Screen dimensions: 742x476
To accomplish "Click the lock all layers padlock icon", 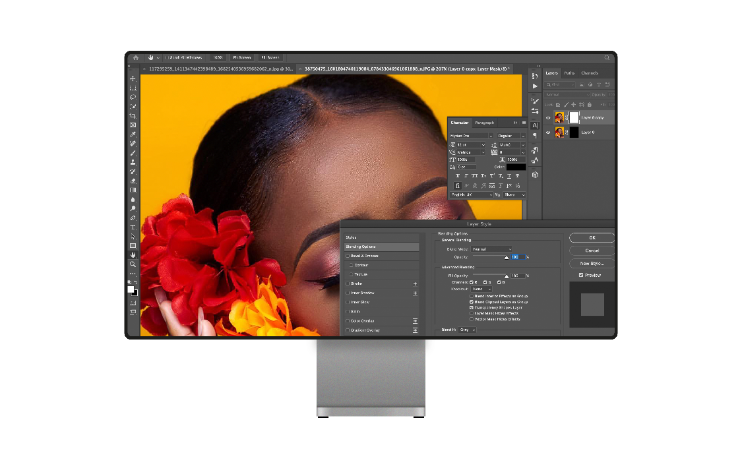I will coord(589,105).
